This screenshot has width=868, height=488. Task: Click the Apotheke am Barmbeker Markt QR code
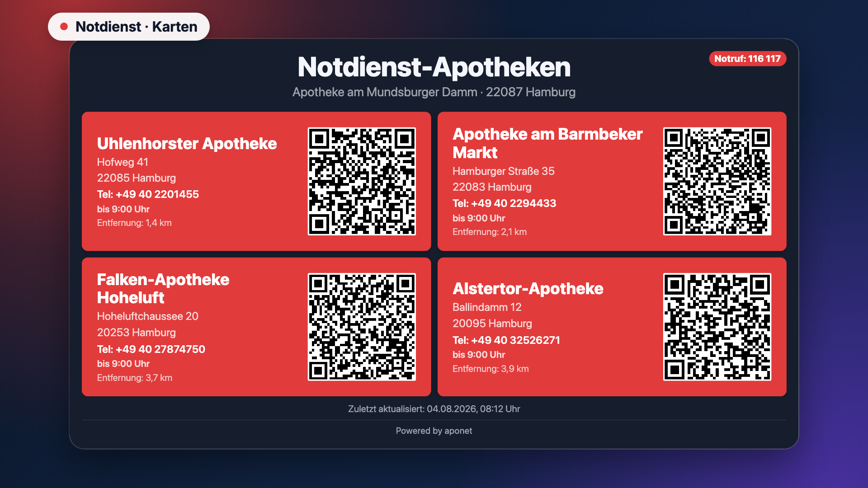[x=717, y=181]
